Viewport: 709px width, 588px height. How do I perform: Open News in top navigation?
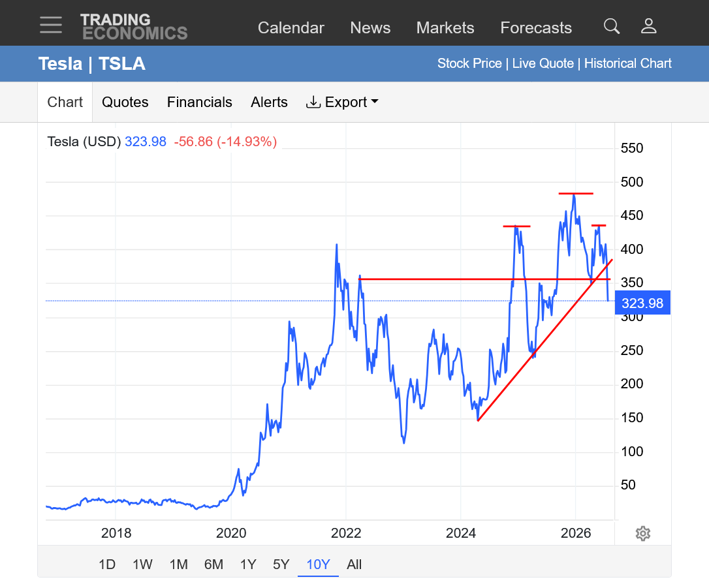pyautogui.click(x=370, y=27)
